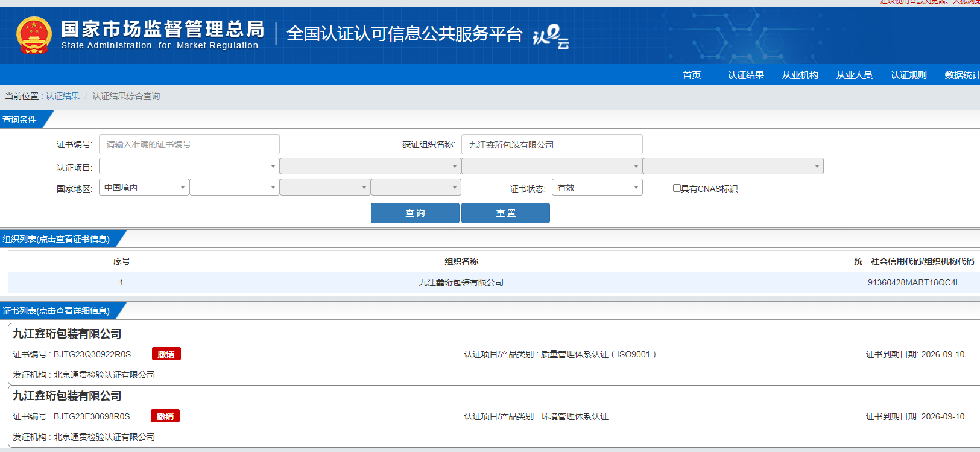Open the 认证规则 navigation menu

click(909, 75)
